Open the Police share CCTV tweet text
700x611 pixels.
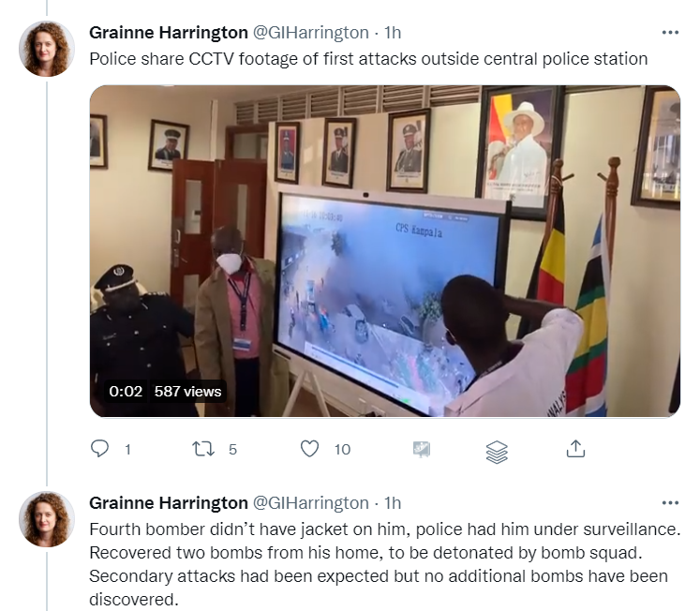pos(368,59)
